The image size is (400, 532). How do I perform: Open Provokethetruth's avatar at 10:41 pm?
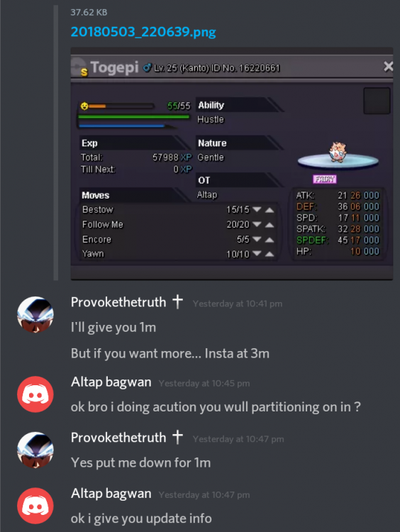coord(35,314)
